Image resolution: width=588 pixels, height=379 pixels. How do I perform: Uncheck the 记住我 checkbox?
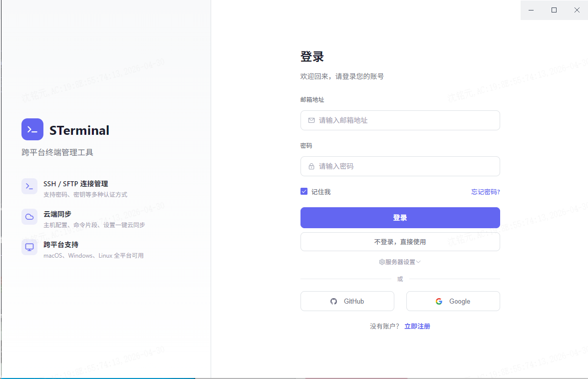tap(304, 191)
